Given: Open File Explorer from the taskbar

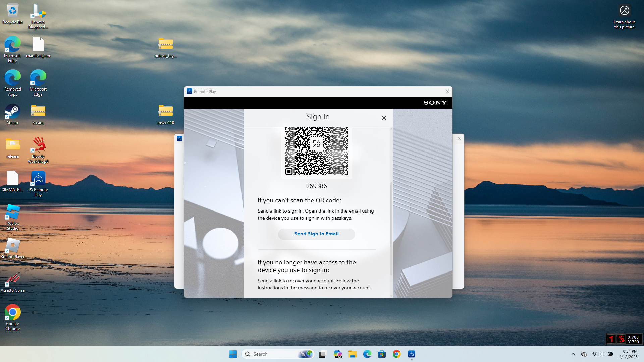Looking at the screenshot, I should point(352,354).
